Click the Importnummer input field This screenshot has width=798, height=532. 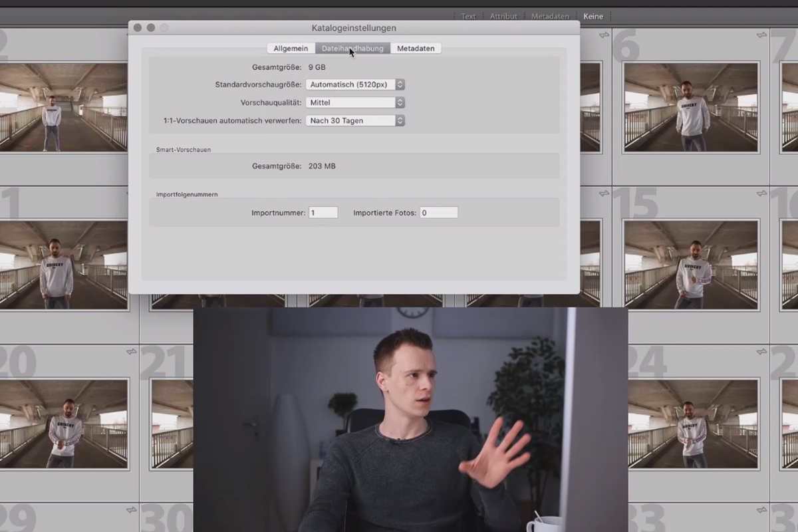point(323,213)
